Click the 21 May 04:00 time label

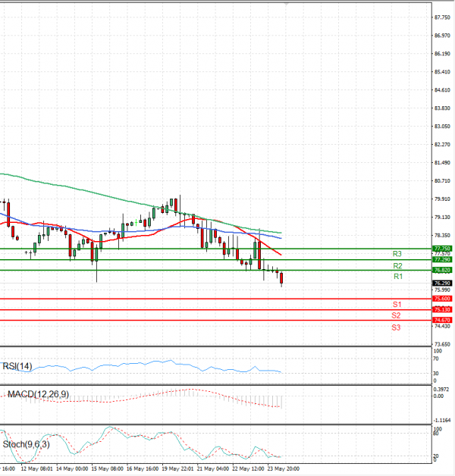(213, 469)
